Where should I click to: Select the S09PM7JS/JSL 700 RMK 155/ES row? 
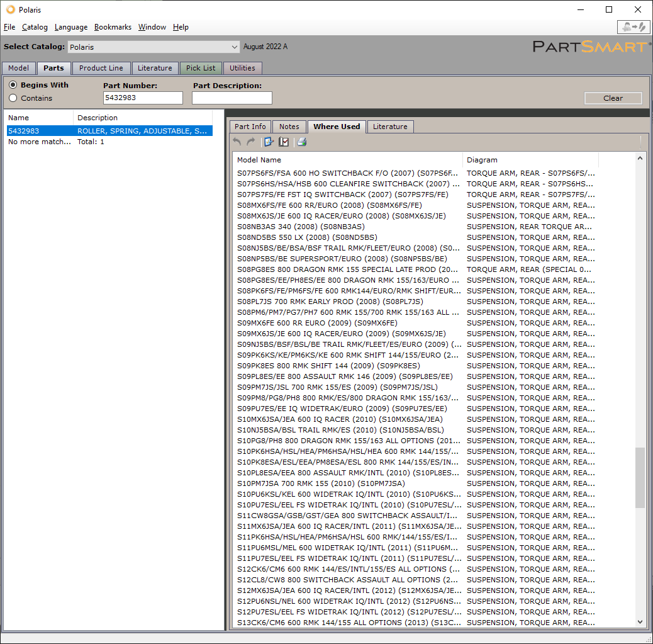416,387
